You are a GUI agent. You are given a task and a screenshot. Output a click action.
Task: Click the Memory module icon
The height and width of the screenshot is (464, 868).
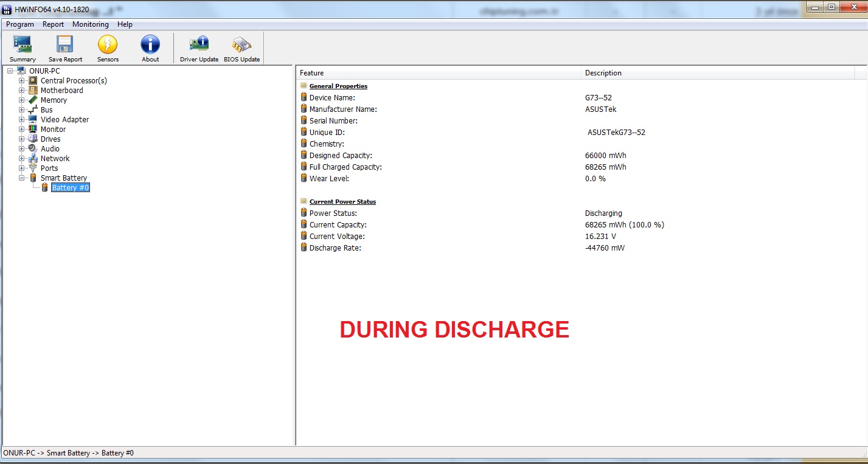coord(33,100)
